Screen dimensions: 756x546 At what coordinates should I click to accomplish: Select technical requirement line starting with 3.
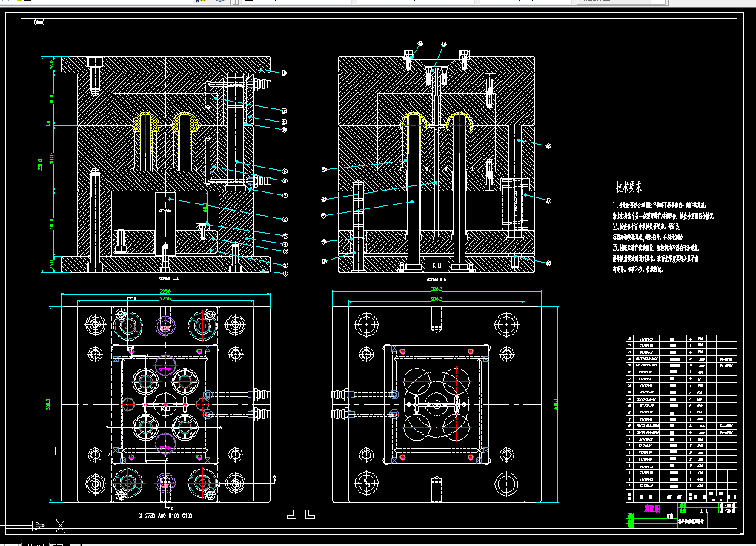click(656, 248)
